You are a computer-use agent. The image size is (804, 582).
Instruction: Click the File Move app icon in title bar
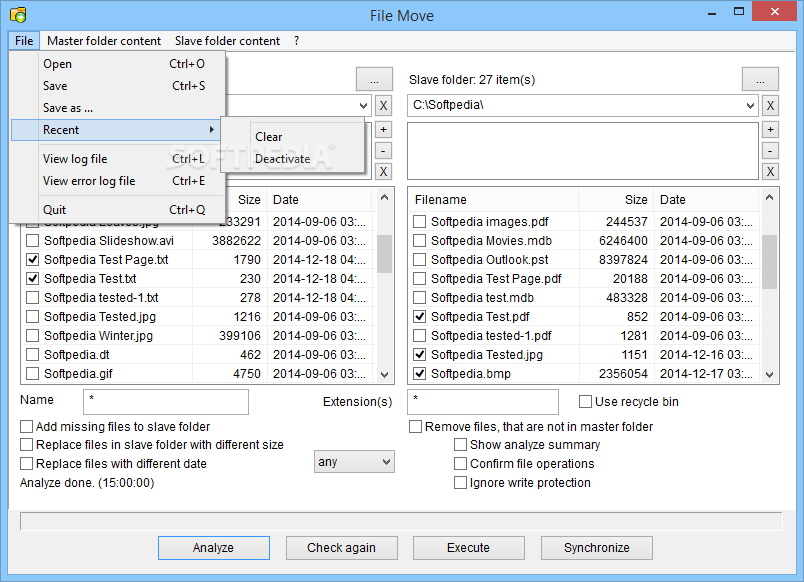(18, 15)
